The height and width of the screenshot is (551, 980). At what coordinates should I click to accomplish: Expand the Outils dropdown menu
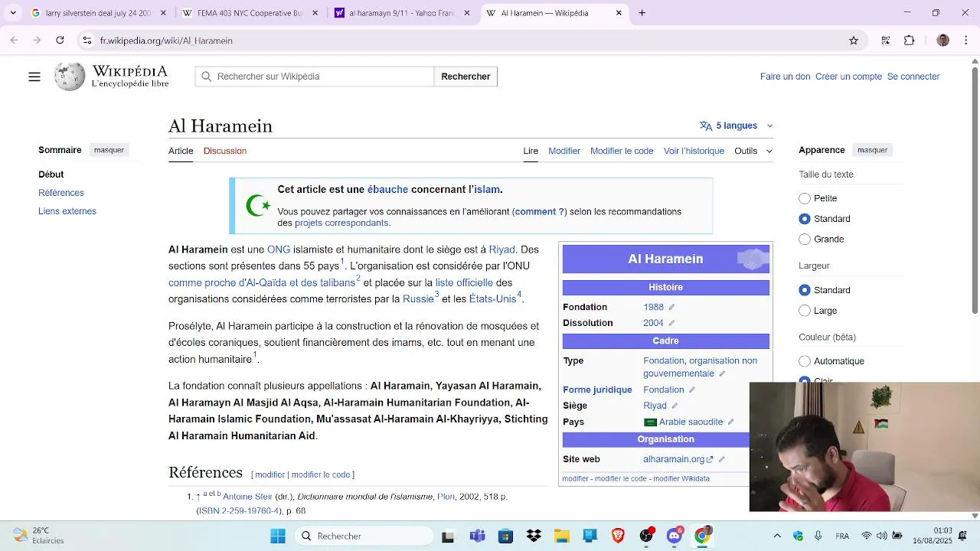click(x=753, y=151)
